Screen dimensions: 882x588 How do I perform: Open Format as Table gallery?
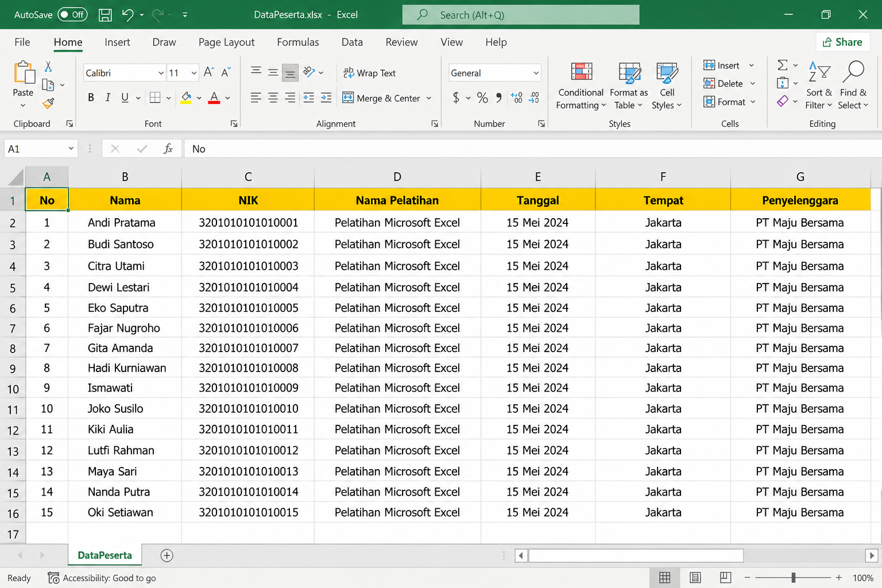pyautogui.click(x=629, y=86)
